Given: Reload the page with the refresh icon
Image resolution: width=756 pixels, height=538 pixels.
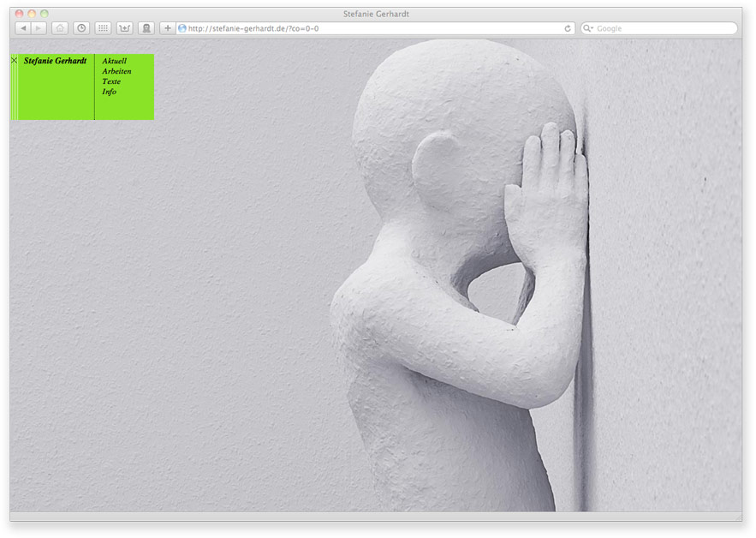Looking at the screenshot, I should (568, 28).
